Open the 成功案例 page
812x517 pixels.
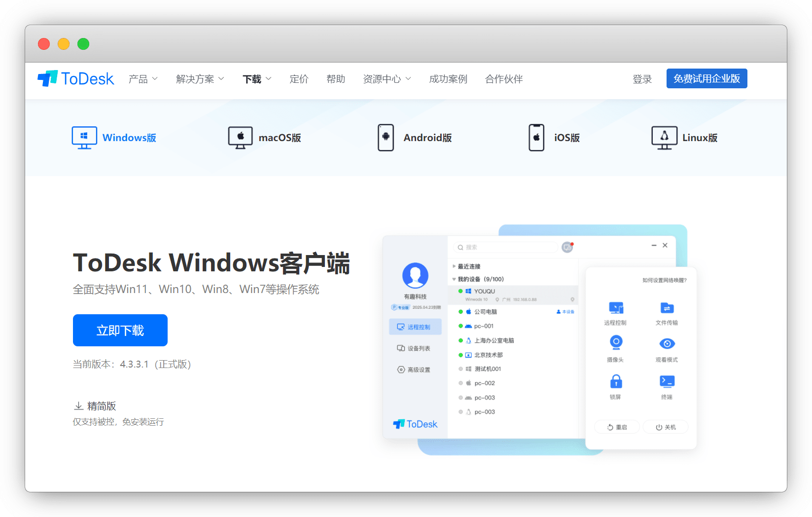[x=448, y=79]
